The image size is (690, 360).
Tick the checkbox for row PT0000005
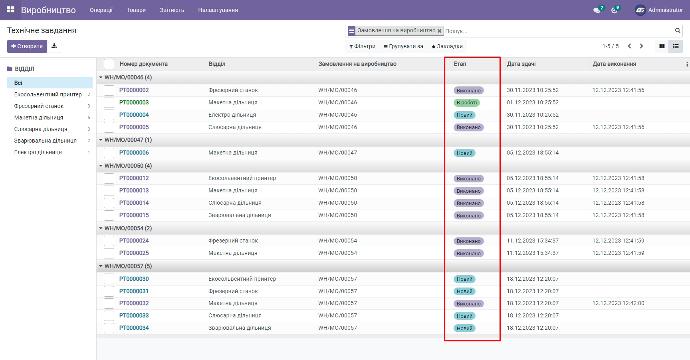point(109,127)
